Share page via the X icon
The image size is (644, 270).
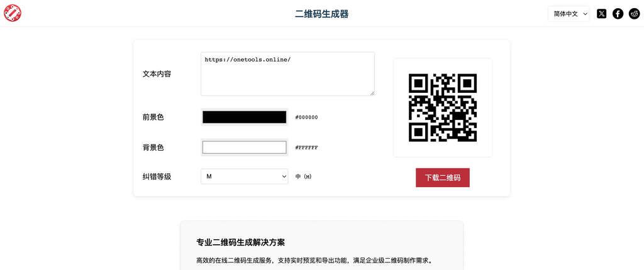coord(601,14)
